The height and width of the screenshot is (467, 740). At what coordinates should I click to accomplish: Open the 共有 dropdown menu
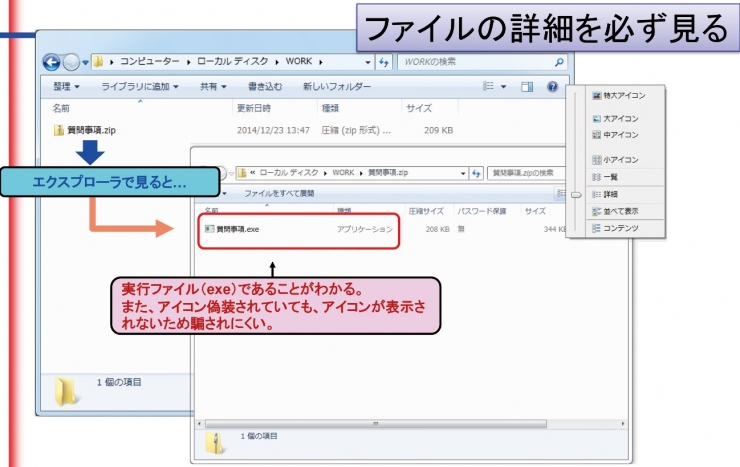click(213, 86)
